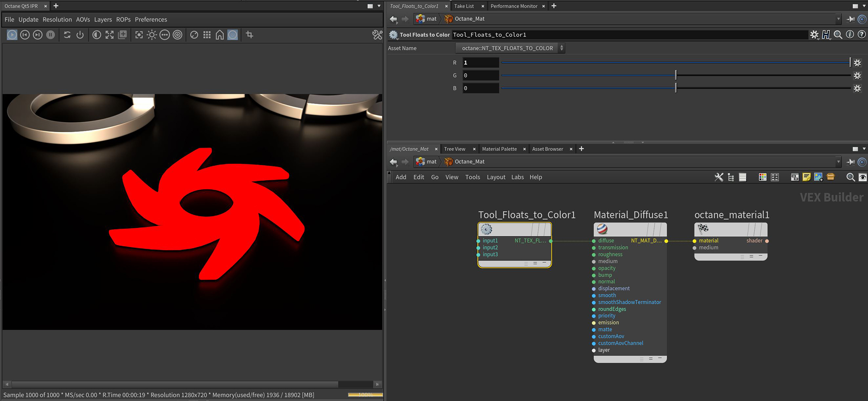Toggle pin on the parameter pane
Viewport: 868px width, 401px height.
click(x=851, y=19)
